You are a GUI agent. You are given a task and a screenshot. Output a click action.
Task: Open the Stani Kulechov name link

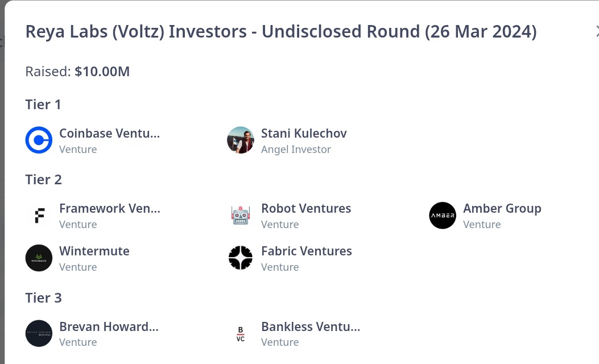(x=304, y=133)
